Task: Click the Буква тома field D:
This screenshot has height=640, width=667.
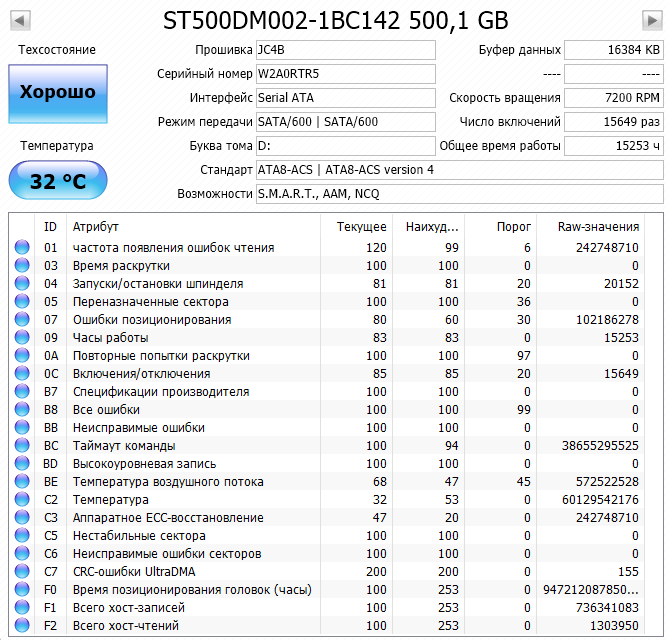Action: pos(345,146)
